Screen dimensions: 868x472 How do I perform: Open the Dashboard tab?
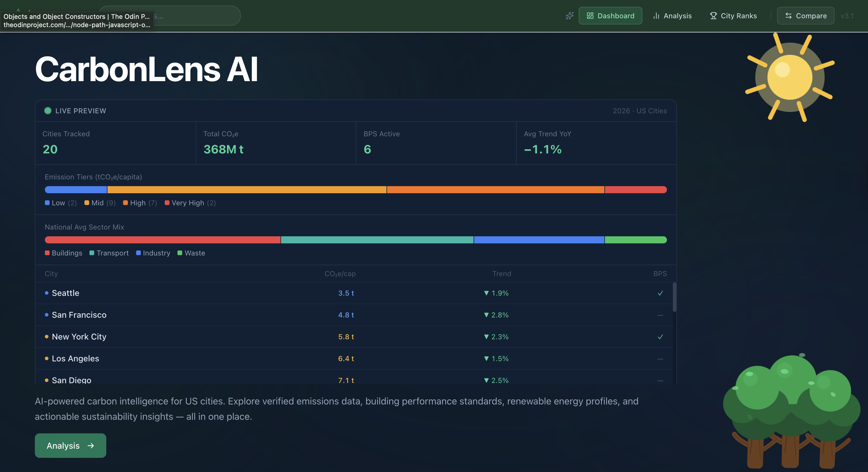coord(610,16)
